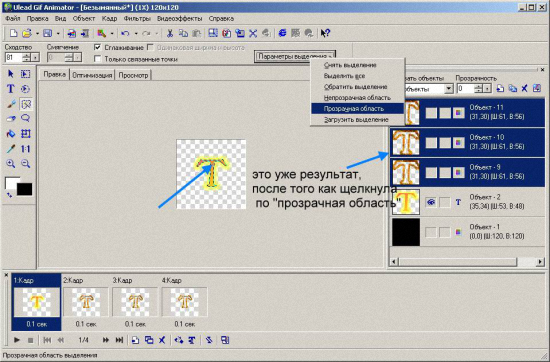Image resolution: width=550 pixels, height=362 pixels.
Task: Toggle visibility box for Объект - 9
Action: 431,172
